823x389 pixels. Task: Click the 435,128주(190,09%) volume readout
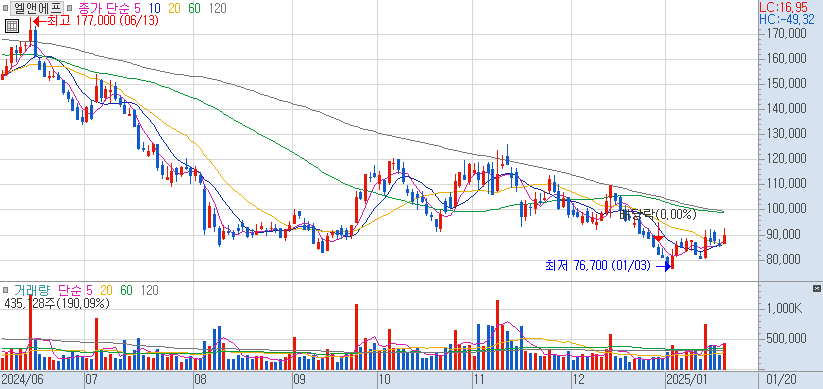(x=56, y=303)
